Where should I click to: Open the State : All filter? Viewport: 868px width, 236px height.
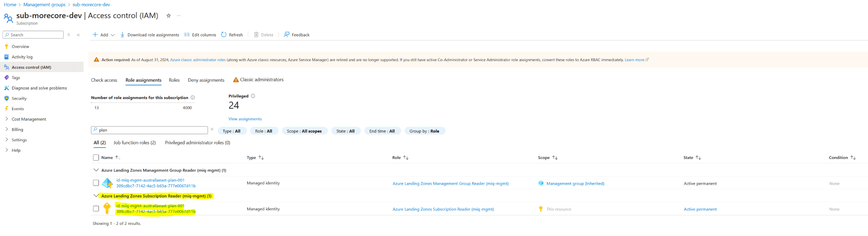[346, 131]
